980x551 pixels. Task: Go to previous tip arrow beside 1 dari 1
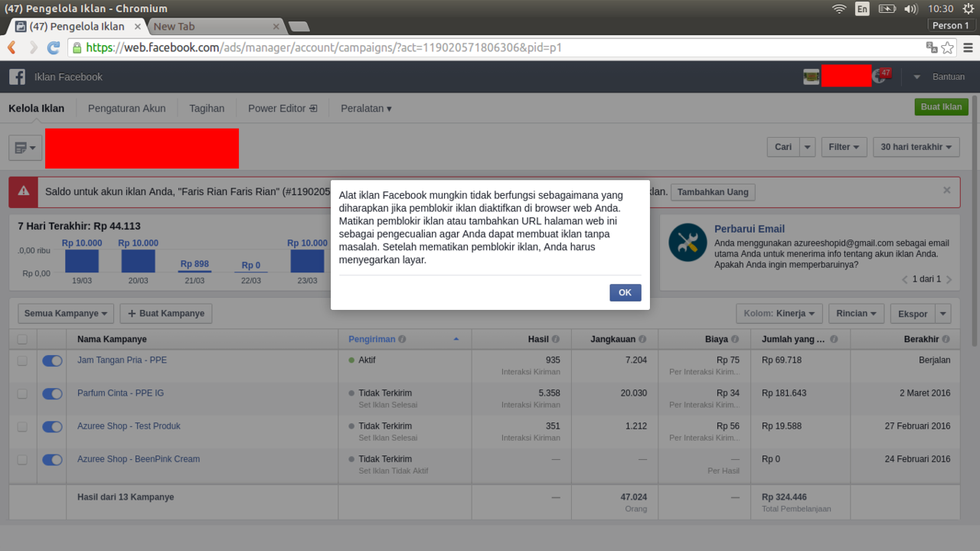point(904,279)
